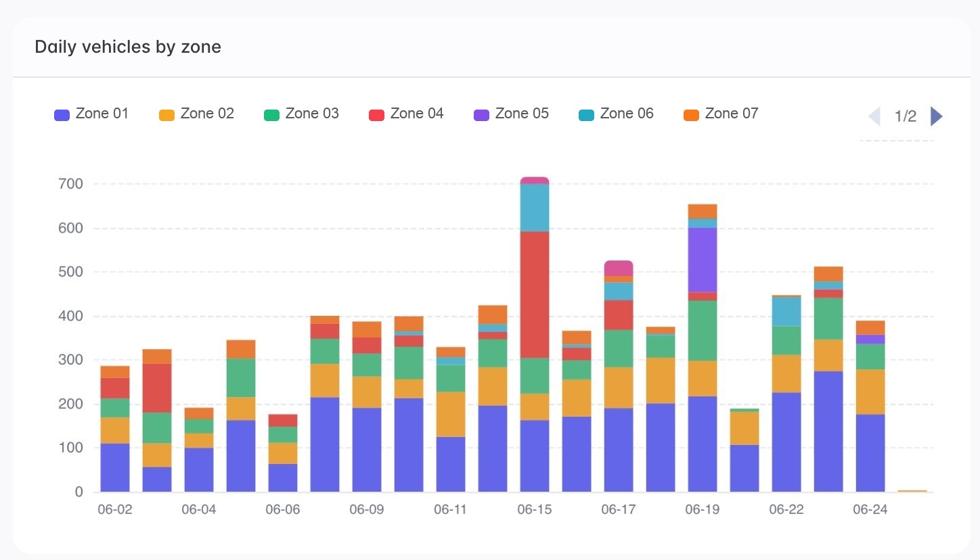
Task: Click the 400 y-axis value label
Action: coord(71,316)
